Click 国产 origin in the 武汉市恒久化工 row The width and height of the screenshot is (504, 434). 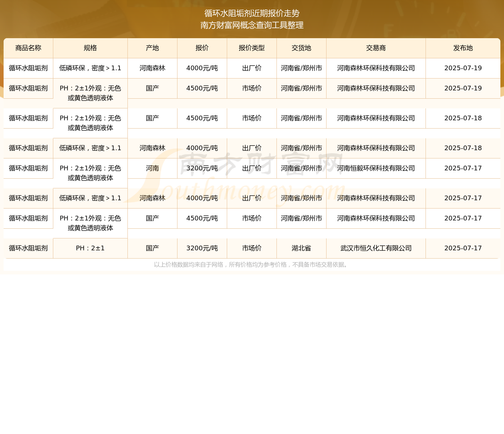(x=153, y=248)
